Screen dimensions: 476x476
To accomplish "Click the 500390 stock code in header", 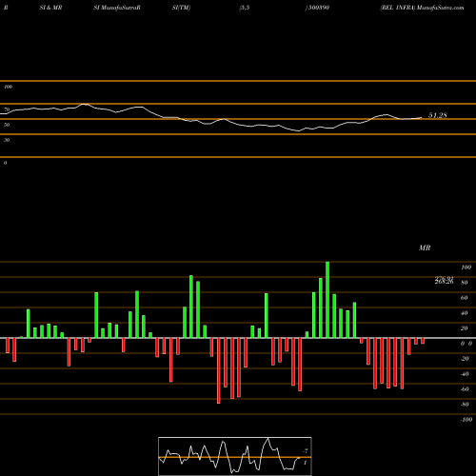I will [318, 8].
